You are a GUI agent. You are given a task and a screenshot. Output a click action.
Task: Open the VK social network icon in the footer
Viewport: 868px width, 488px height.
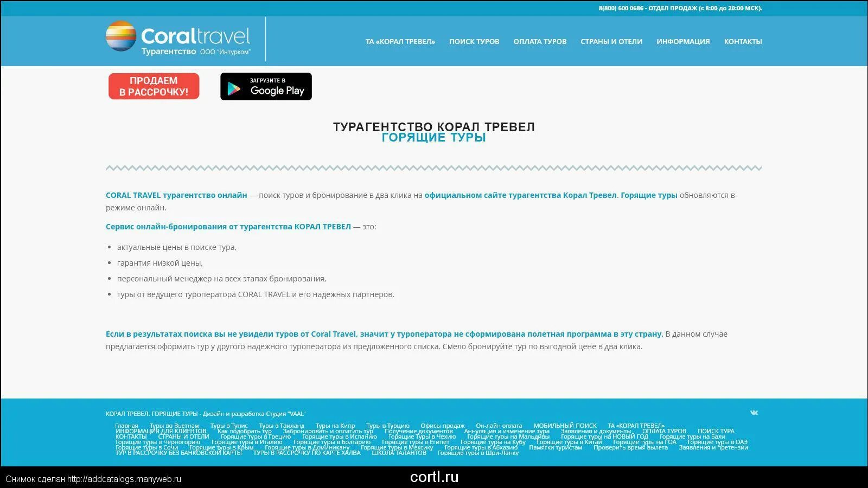coord(754,413)
